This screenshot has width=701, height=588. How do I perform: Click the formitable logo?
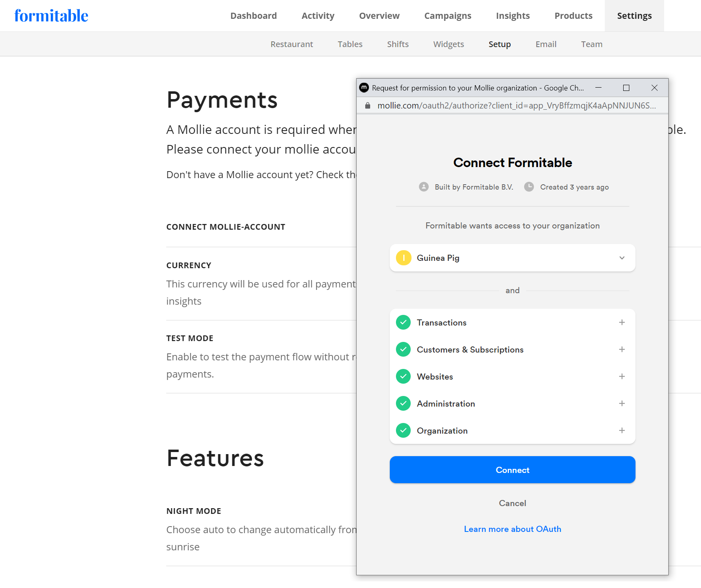[51, 16]
